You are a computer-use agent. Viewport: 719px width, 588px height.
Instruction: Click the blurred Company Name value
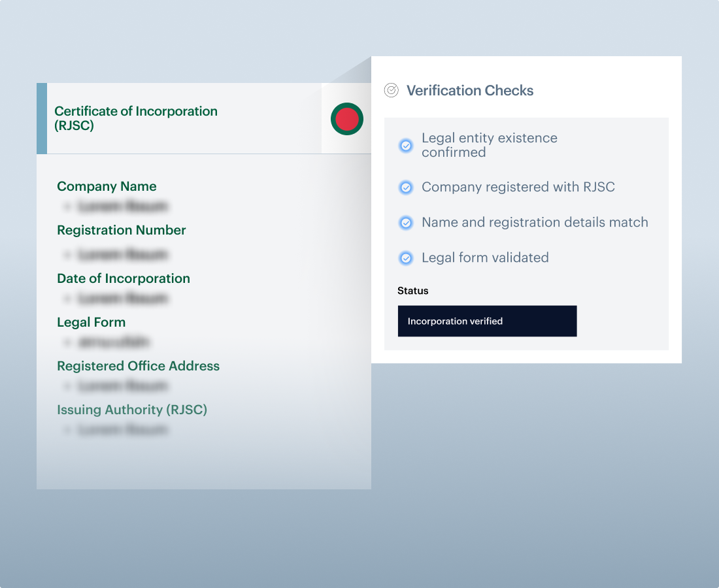tap(122, 206)
